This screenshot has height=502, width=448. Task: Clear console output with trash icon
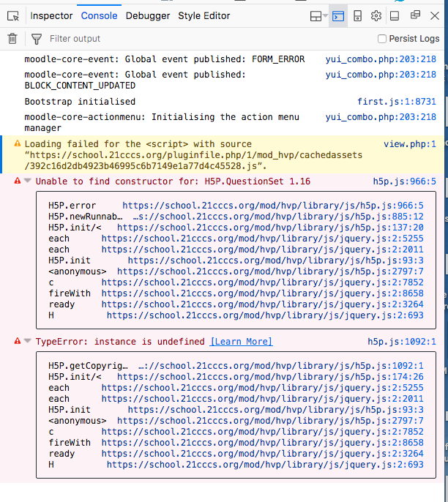(12, 38)
